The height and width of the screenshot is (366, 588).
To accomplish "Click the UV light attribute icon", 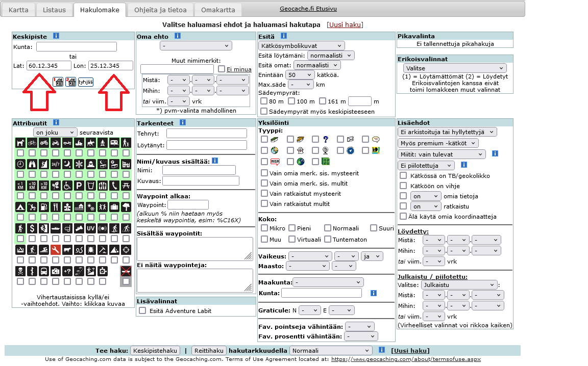I will point(90,227).
